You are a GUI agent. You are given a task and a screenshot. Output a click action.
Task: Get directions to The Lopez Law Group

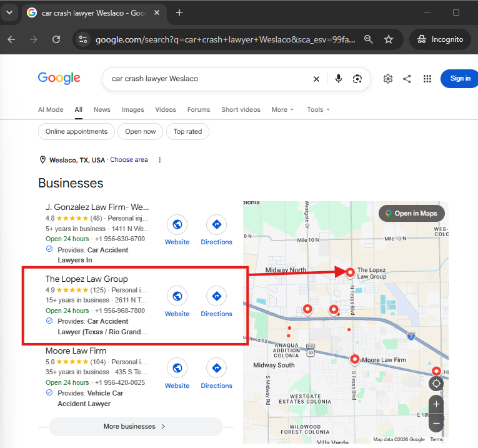(216, 302)
